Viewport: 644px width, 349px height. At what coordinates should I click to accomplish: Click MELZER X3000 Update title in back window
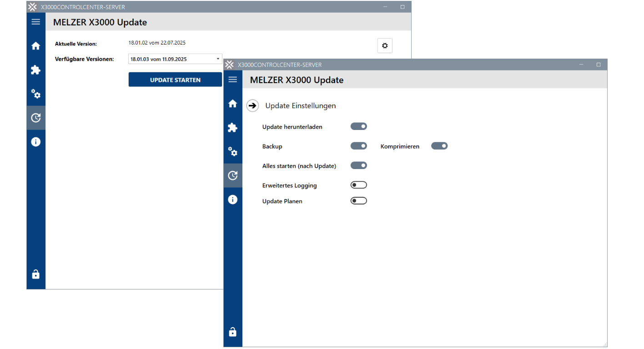(x=100, y=22)
